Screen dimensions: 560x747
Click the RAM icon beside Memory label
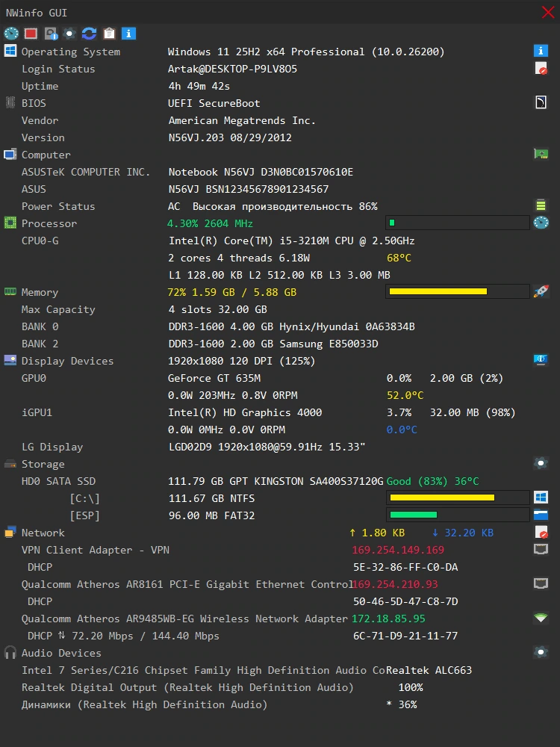coord(10,291)
